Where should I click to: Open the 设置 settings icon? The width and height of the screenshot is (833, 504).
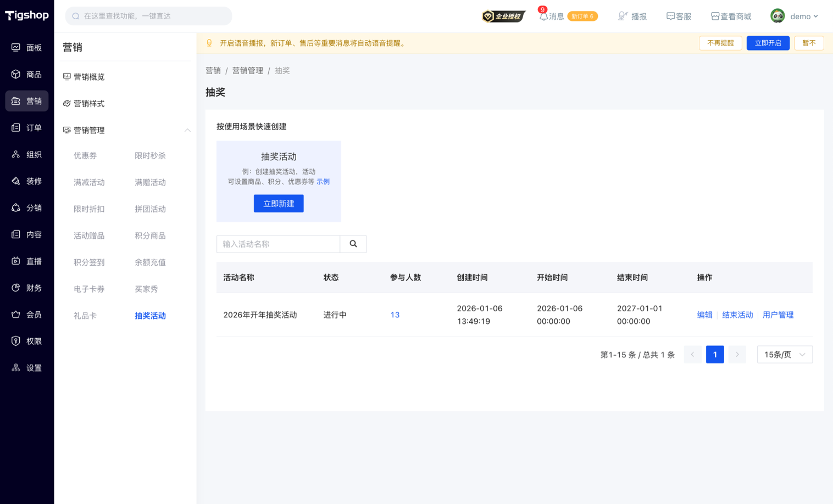point(16,368)
